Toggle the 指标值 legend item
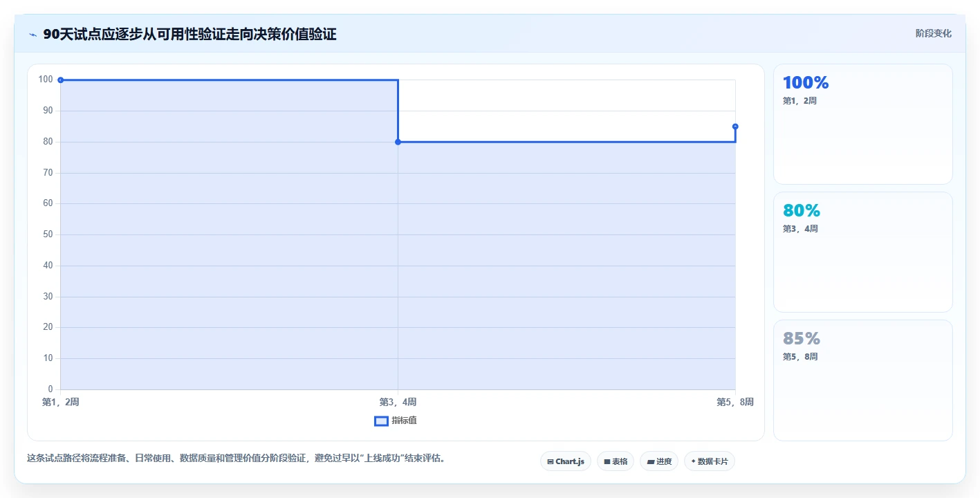980x498 pixels. click(x=396, y=421)
